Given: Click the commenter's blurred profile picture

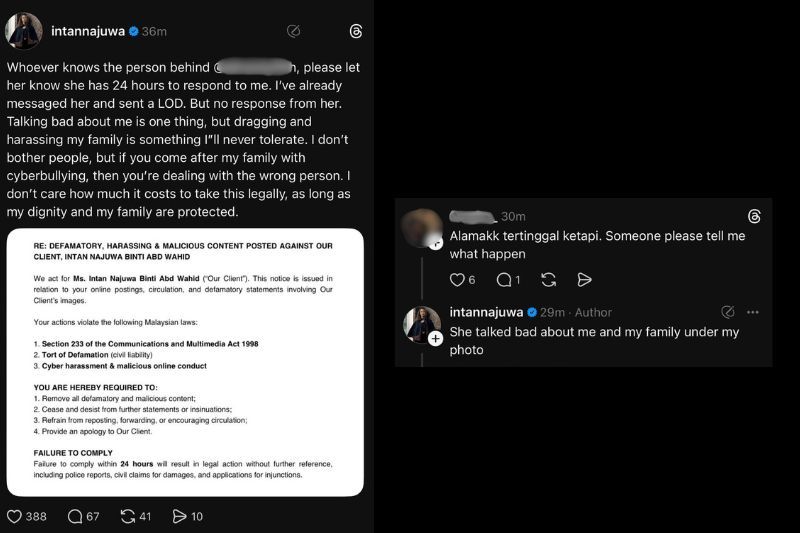Looking at the screenshot, I should click(x=421, y=227).
